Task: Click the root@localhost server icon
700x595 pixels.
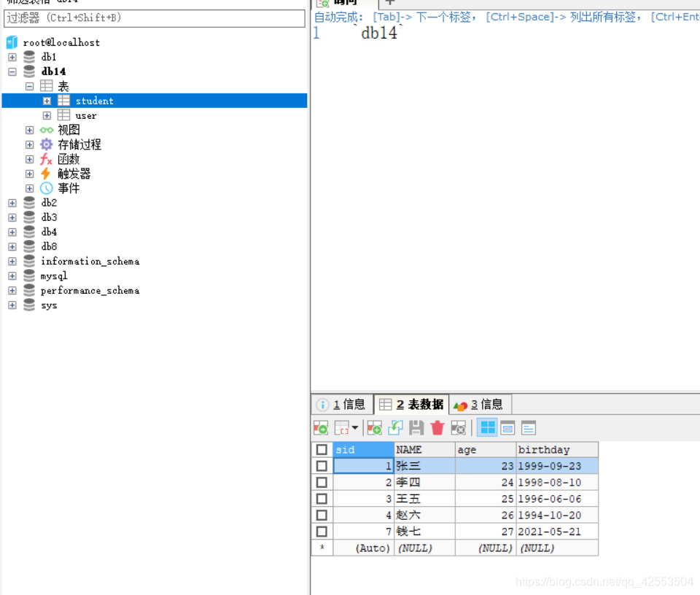Action: (12, 42)
